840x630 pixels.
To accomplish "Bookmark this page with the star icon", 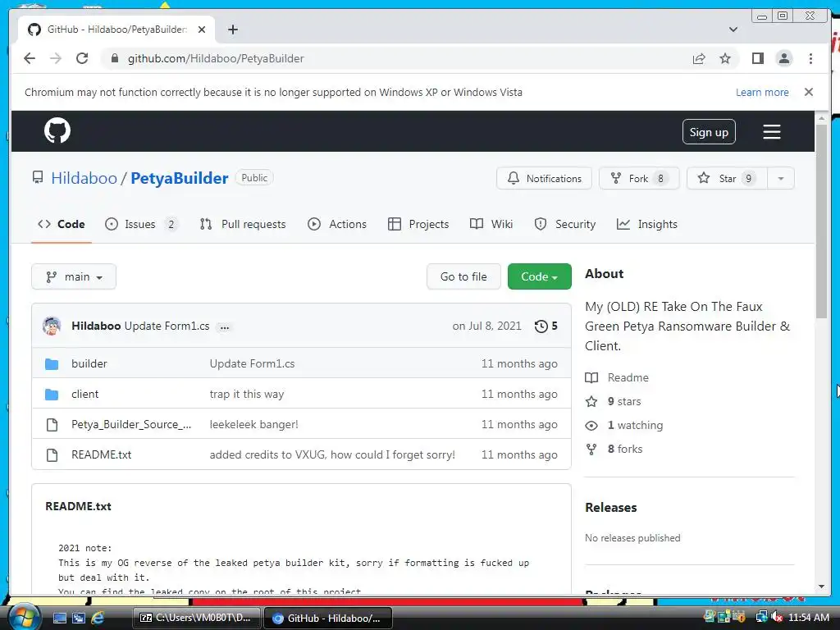I will [x=725, y=58].
